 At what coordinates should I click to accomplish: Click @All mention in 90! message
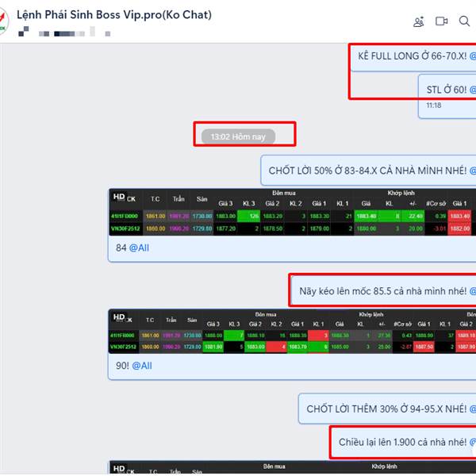pos(142,366)
